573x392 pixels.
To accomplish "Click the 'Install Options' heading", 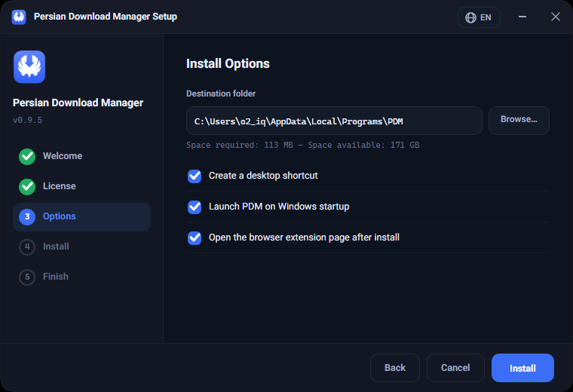I will coord(228,63).
